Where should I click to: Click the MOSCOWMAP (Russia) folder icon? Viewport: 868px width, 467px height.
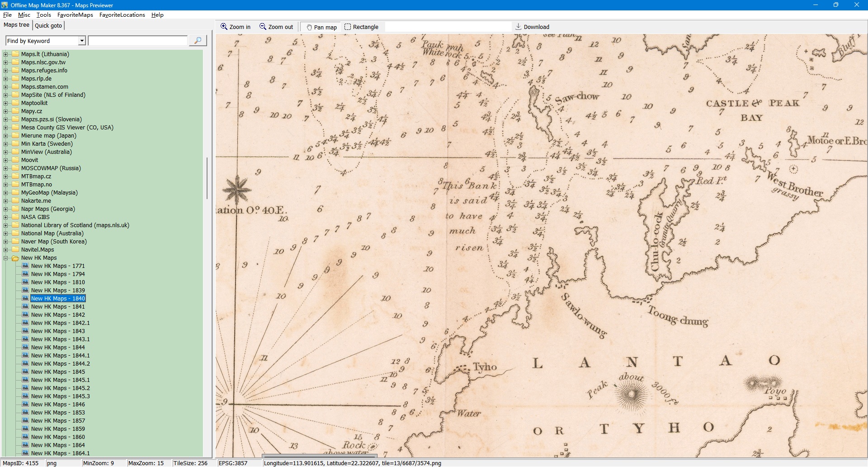pyautogui.click(x=15, y=168)
